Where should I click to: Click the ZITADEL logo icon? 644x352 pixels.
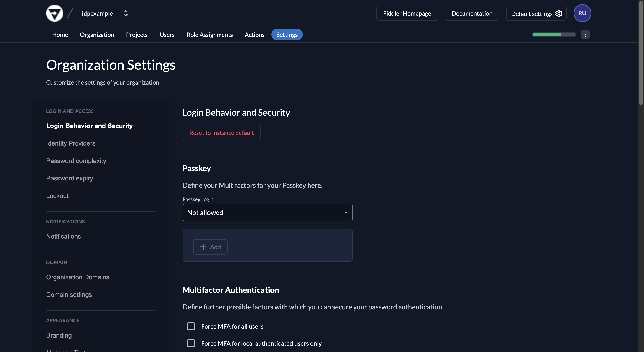tap(55, 13)
